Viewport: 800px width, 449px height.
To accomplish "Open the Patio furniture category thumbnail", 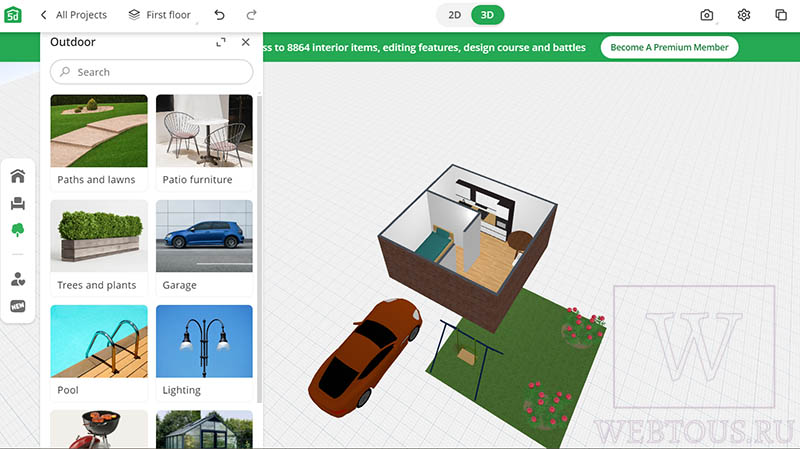I will click(204, 131).
